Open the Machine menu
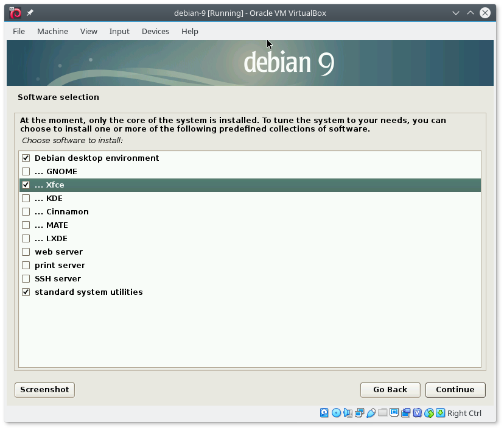This screenshot has width=504, height=430. pos(52,31)
